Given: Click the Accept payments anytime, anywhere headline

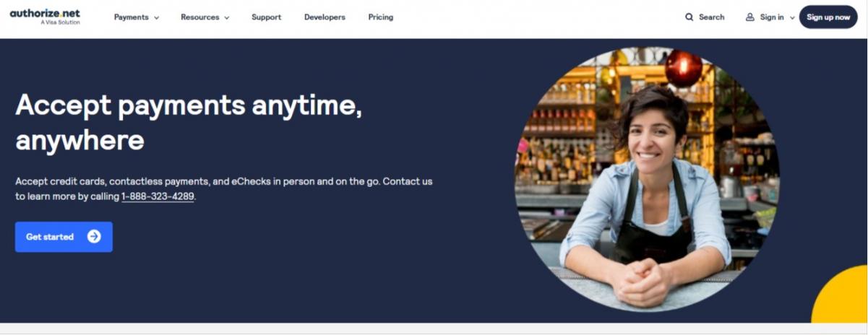Looking at the screenshot, I should 189,123.
